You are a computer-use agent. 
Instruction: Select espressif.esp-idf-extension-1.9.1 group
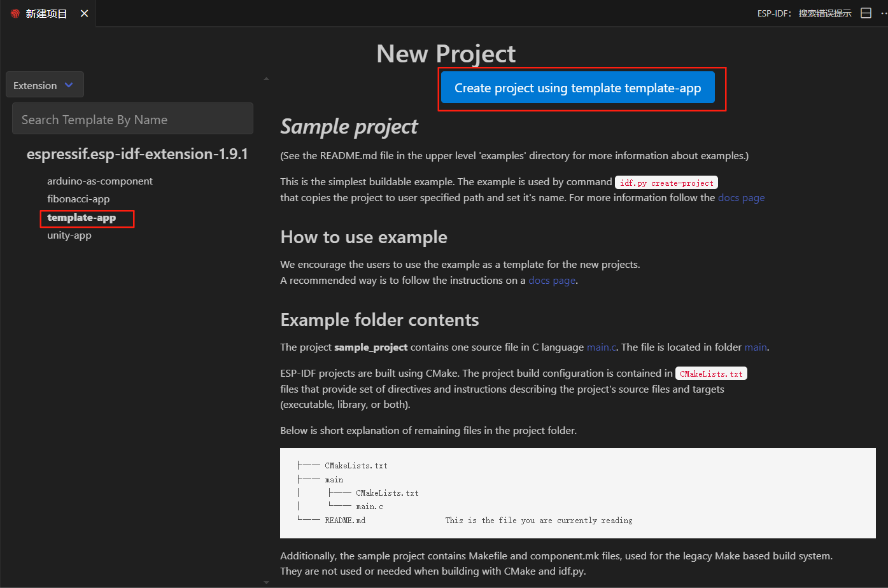coord(137,154)
